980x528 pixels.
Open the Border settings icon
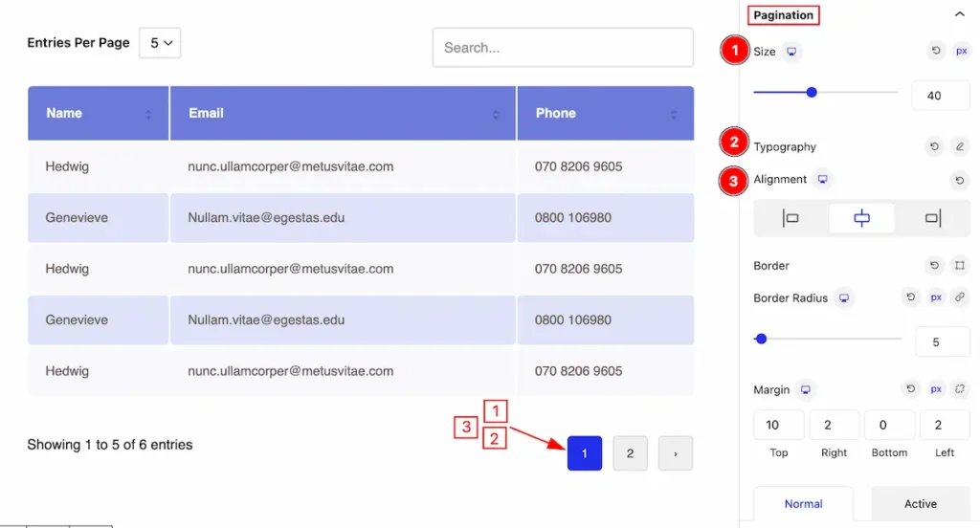point(959,265)
